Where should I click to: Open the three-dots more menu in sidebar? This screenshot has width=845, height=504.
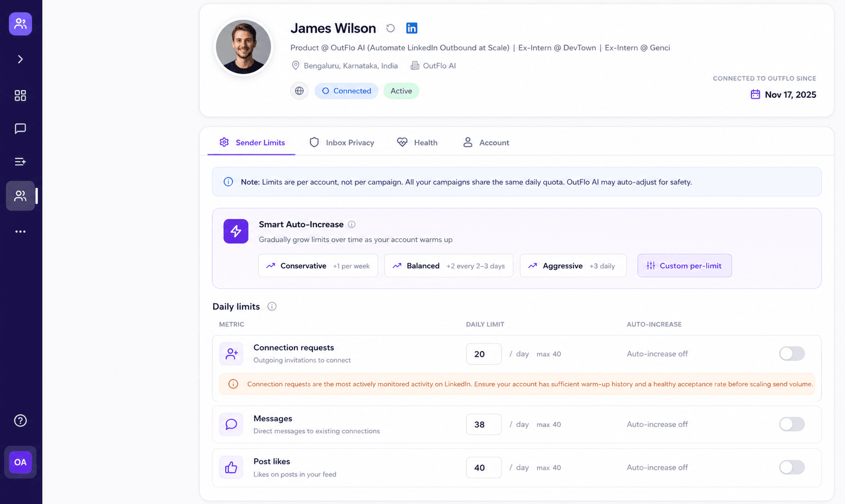tap(20, 231)
